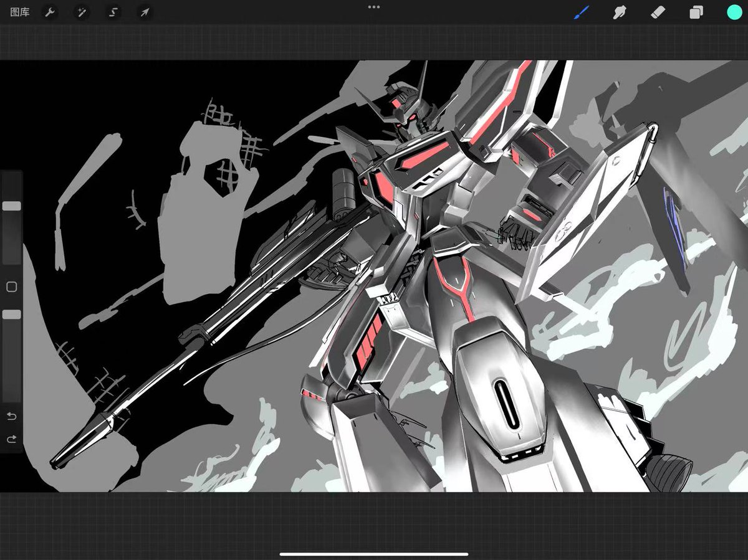
Task: Activate the Selection tool
Action: pyautogui.click(x=113, y=12)
